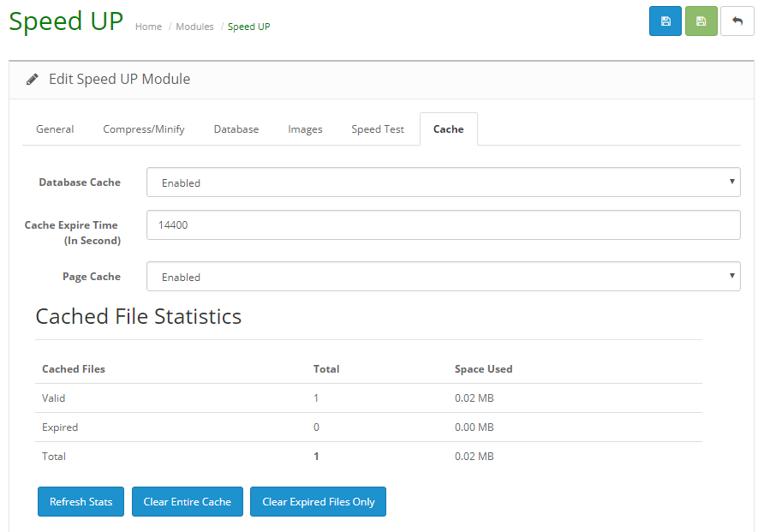Image resolution: width=764 pixels, height=532 pixels.
Task: Click the Page Cache dropdown arrow
Action: click(732, 276)
